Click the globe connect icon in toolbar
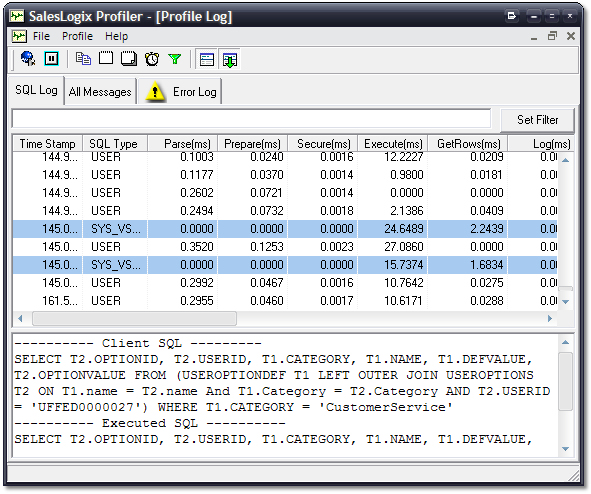591x494 pixels. tap(28, 59)
